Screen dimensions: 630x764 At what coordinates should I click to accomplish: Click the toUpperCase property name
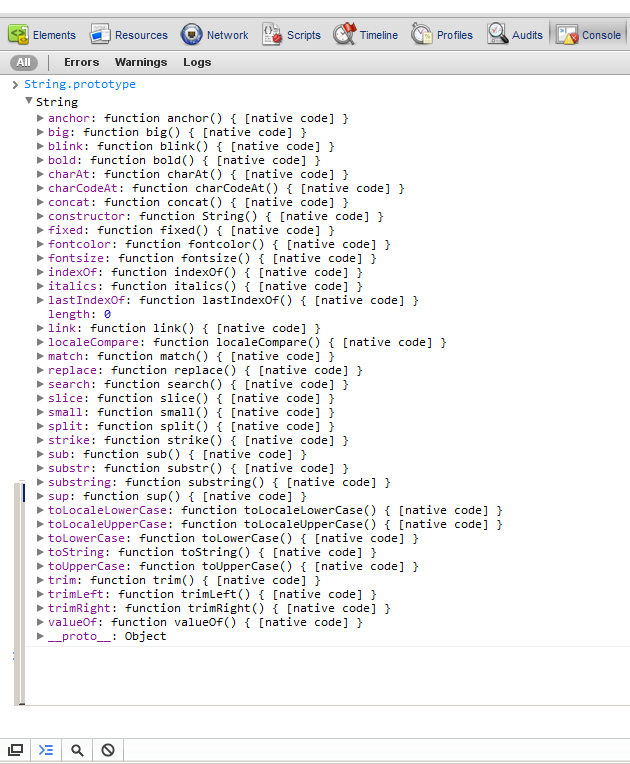86,566
